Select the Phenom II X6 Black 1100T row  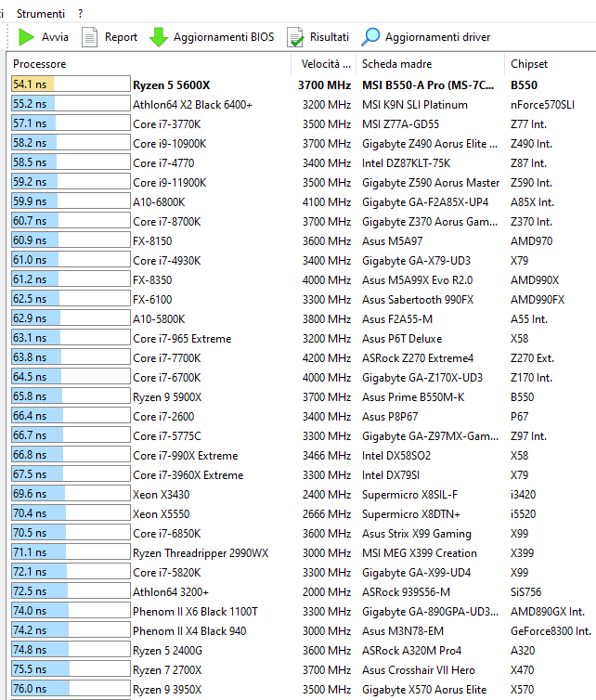[x=303, y=611]
